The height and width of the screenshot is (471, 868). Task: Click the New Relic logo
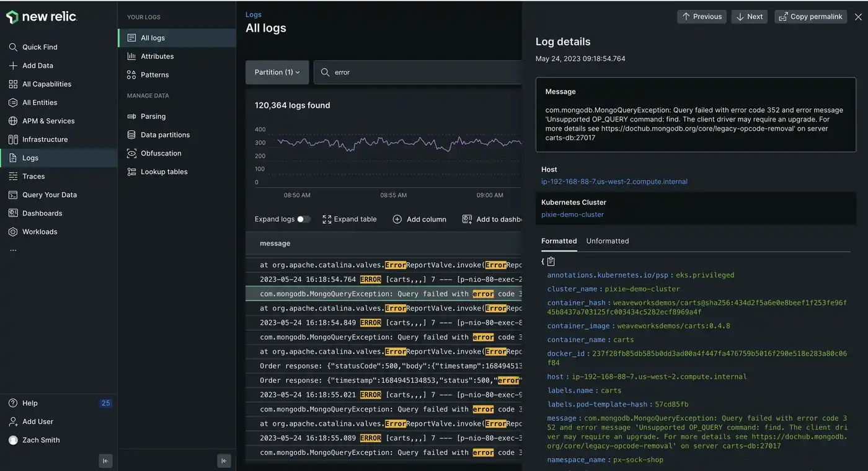pyautogui.click(x=42, y=17)
